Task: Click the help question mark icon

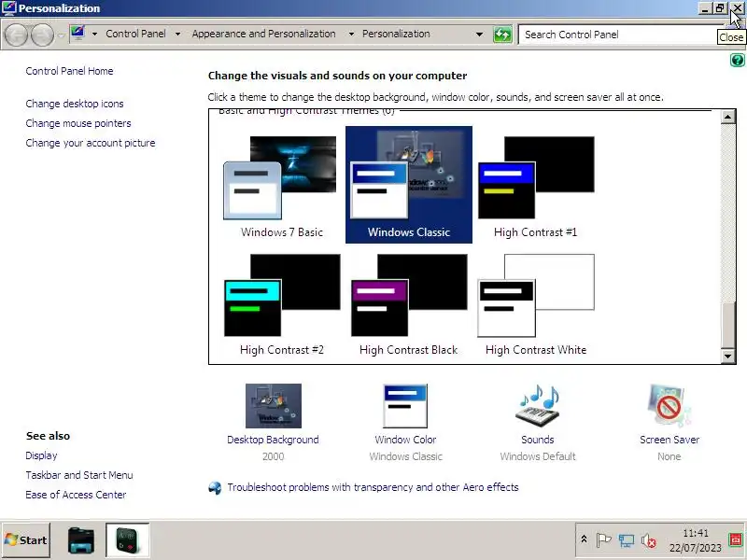Action: click(x=737, y=61)
